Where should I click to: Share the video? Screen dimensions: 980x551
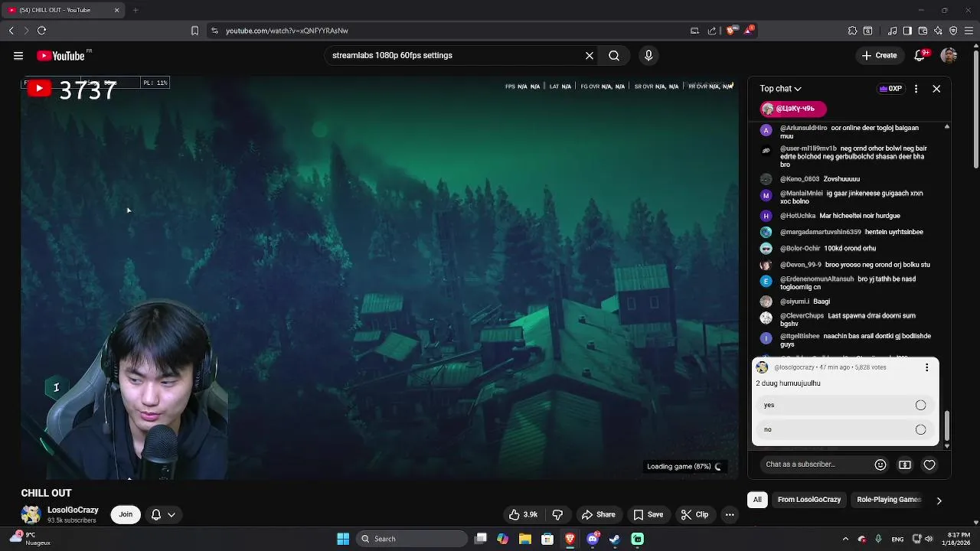coord(598,514)
